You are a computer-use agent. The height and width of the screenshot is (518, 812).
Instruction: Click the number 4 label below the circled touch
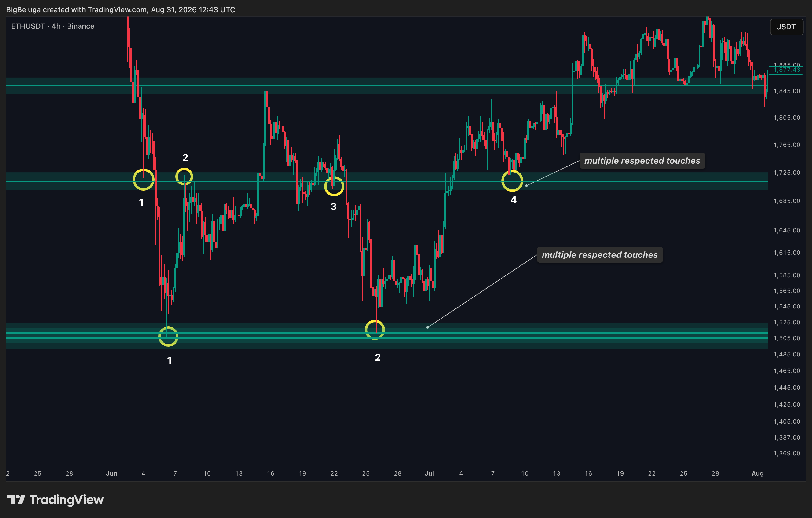tap(514, 200)
